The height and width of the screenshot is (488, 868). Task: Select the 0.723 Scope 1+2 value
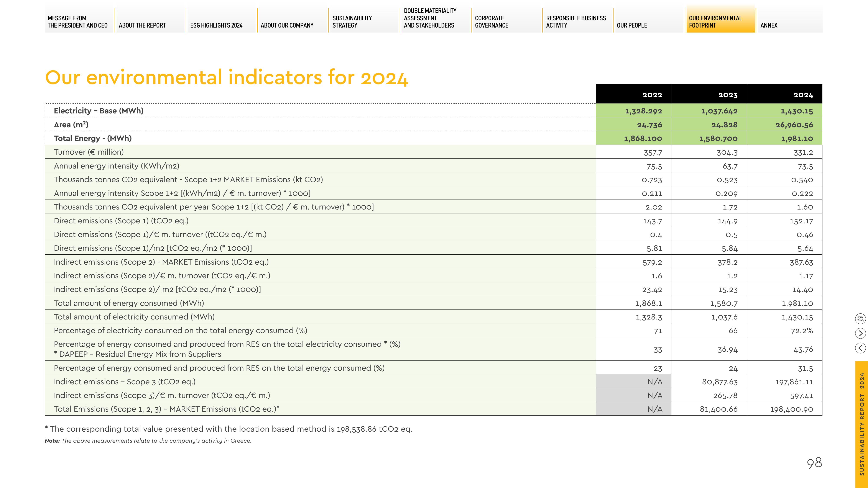[x=652, y=180]
